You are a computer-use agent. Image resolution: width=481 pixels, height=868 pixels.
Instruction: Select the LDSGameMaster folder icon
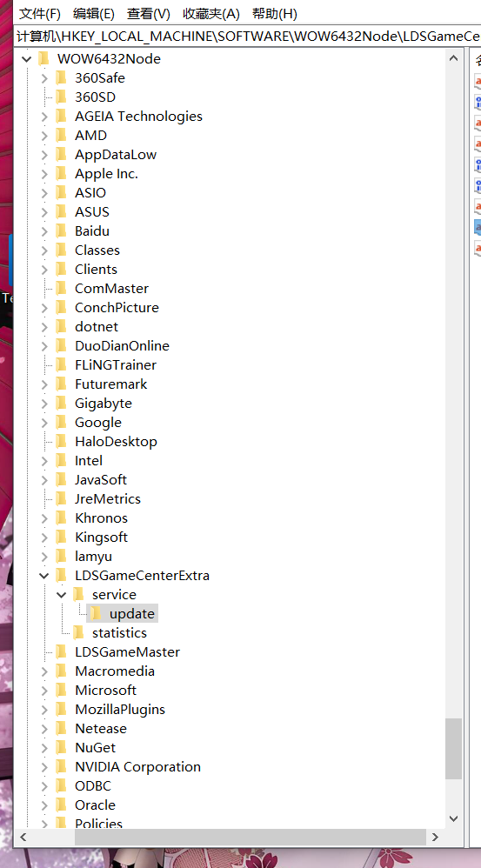pos(62,651)
